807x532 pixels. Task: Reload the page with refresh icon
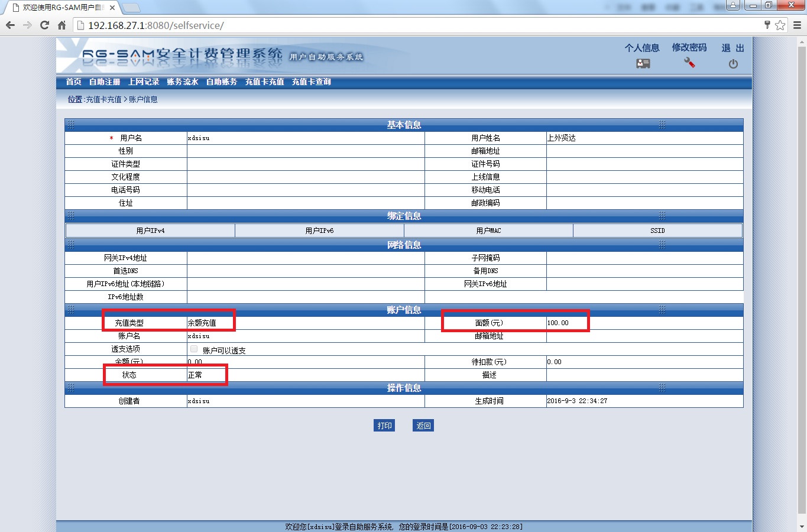[x=44, y=25]
